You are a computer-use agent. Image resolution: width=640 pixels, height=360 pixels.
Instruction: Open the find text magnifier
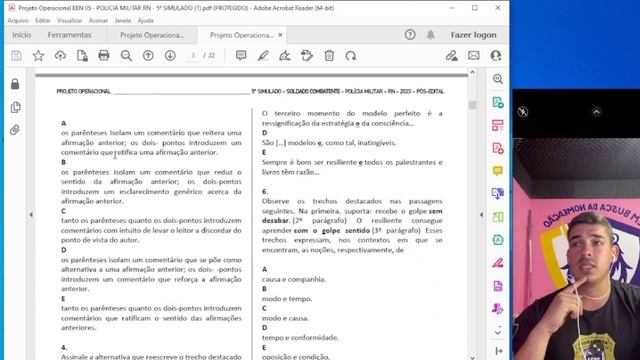126,56
